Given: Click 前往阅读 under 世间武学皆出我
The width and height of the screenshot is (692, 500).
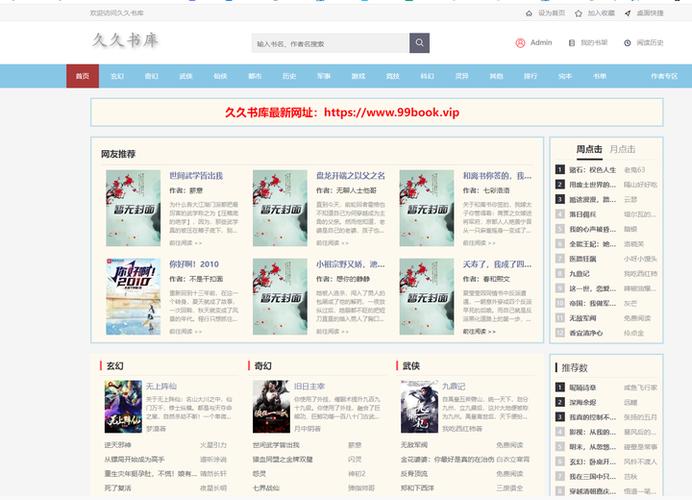Looking at the screenshot, I should [x=185, y=243].
